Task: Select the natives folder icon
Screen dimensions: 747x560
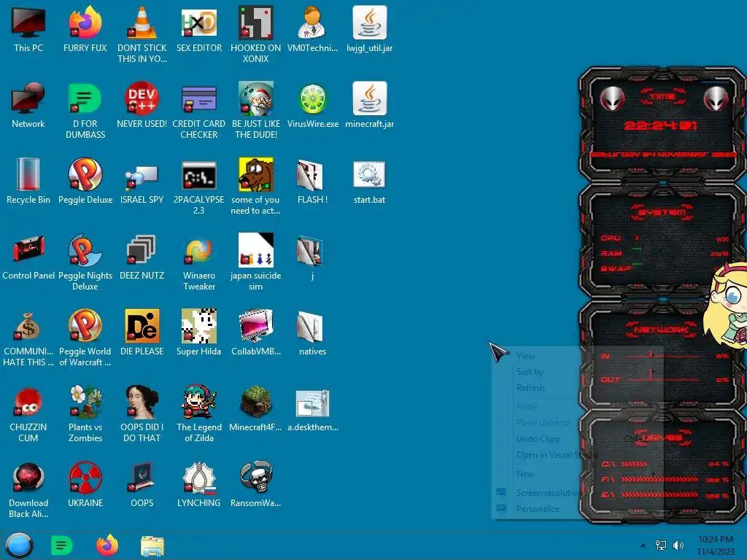Action: point(312,332)
